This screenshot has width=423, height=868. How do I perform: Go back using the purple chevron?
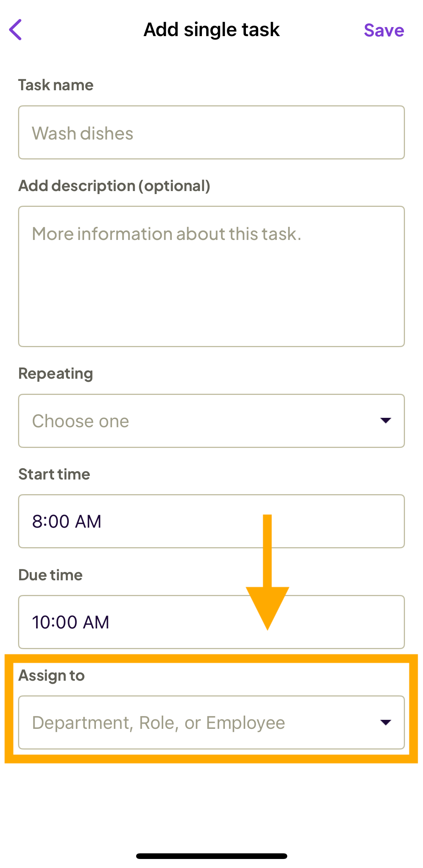16,30
